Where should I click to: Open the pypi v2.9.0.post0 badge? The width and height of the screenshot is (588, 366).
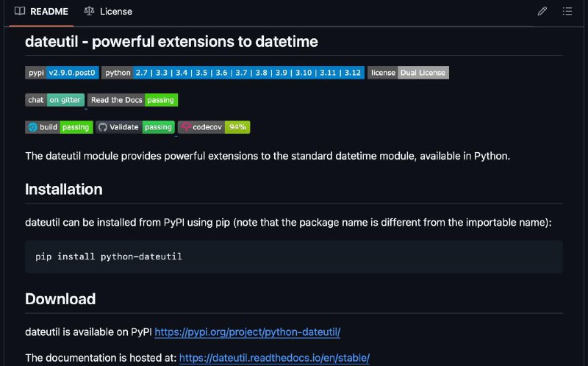point(62,73)
